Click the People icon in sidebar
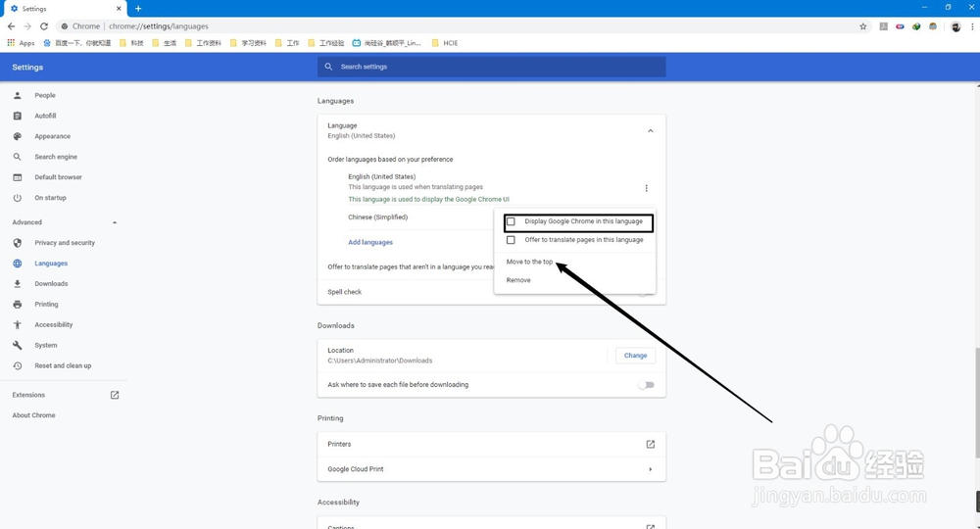This screenshot has width=980, height=529. [18, 96]
